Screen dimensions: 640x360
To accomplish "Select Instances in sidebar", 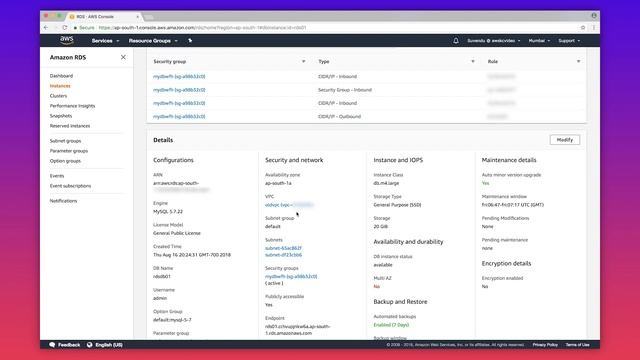I will tap(60, 86).
